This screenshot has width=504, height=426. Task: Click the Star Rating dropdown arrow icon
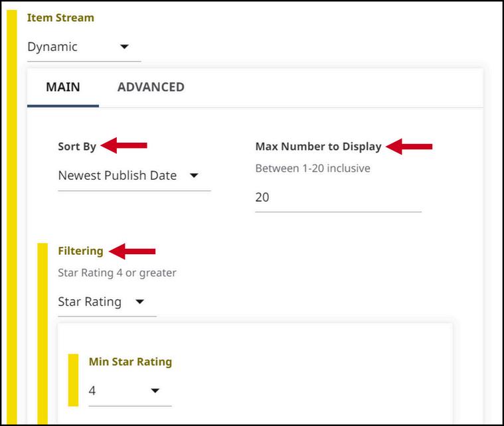[140, 302]
